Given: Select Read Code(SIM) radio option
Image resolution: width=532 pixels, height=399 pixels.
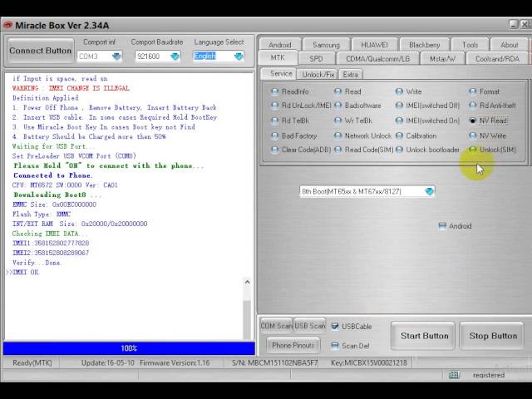Looking at the screenshot, I should click(x=363, y=150).
